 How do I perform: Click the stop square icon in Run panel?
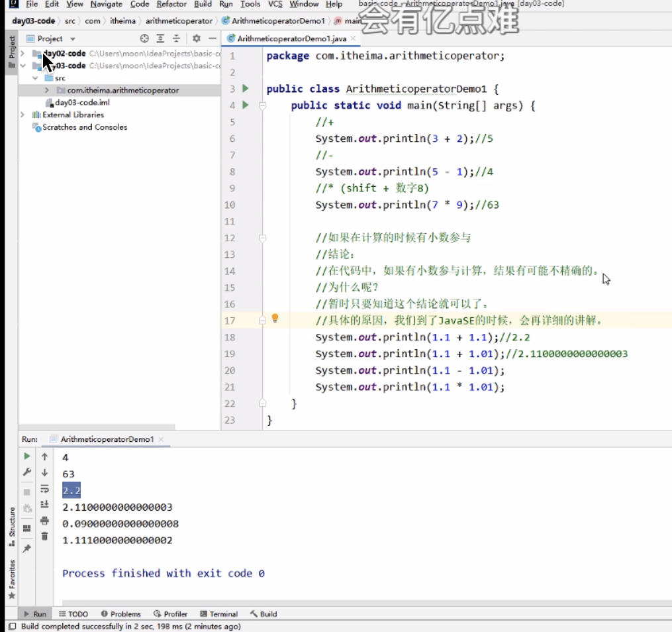tap(27, 492)
